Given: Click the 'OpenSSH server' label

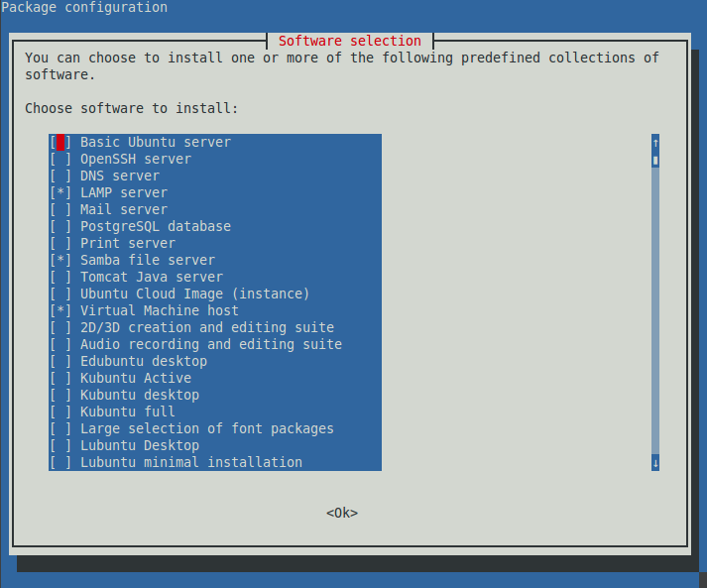Looking at the screenshot, I should pos(136,160).
